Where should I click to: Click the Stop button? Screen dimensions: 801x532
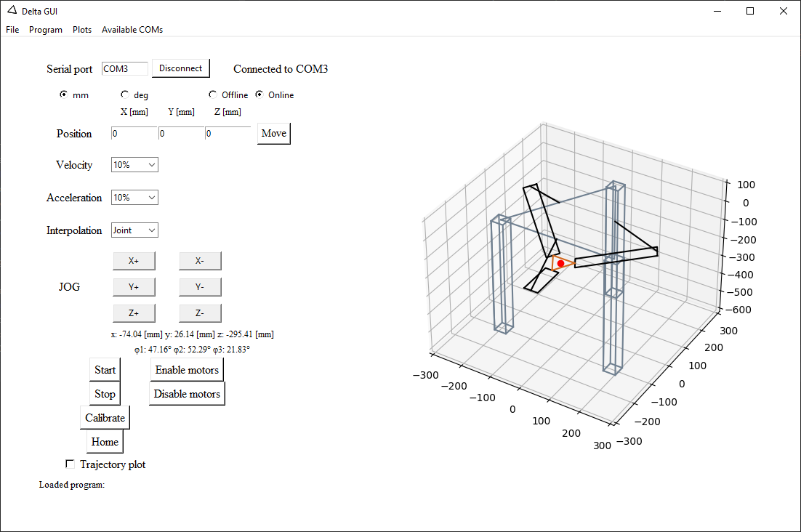coord(105,394)
